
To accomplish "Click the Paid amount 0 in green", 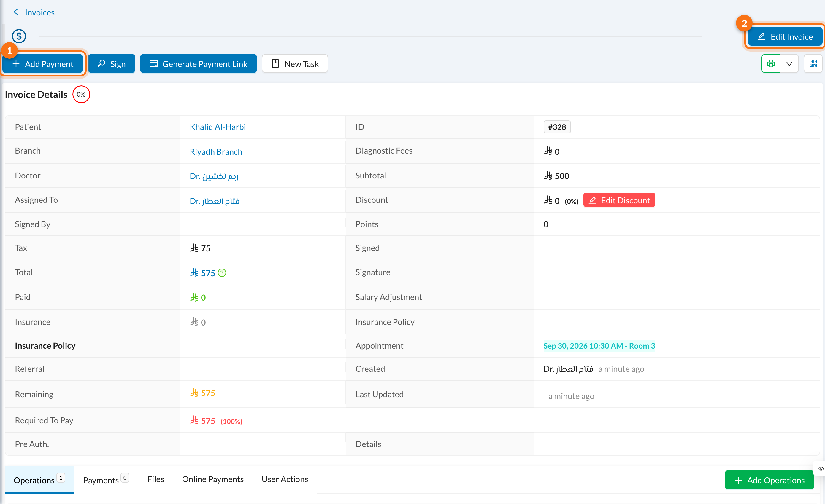I will pyautogui.click(x=198, y=297).
